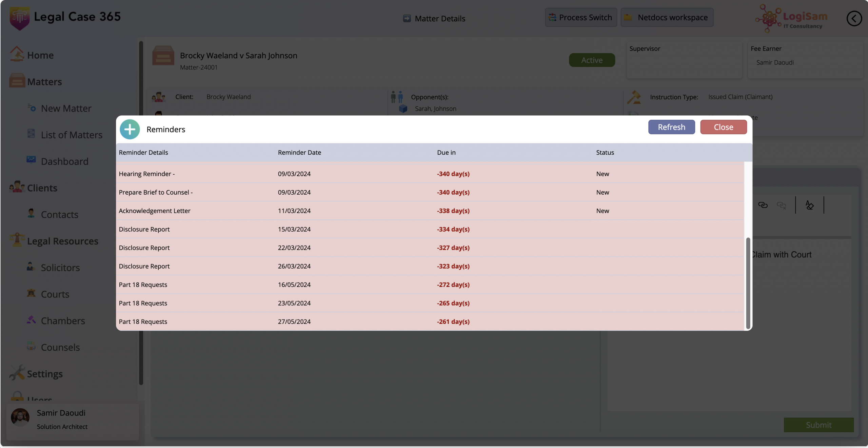Open Counsels in Legal Resources

tap(60, 347)
